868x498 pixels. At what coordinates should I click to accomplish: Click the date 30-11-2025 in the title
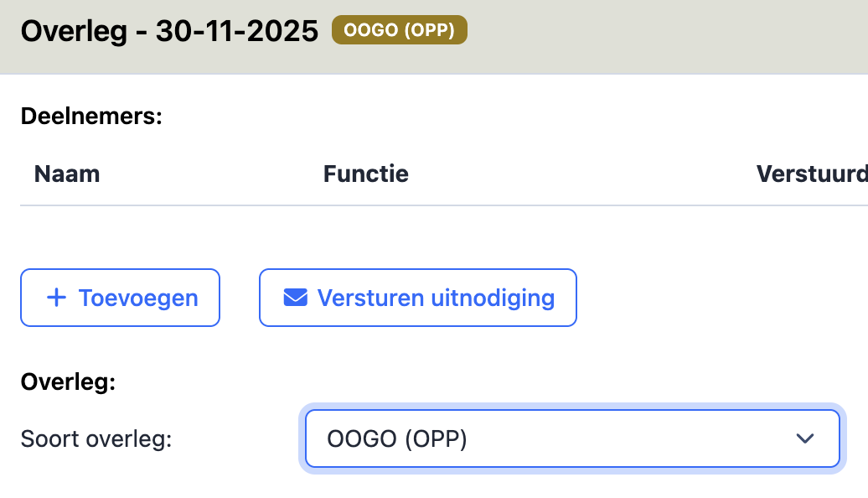237,32
